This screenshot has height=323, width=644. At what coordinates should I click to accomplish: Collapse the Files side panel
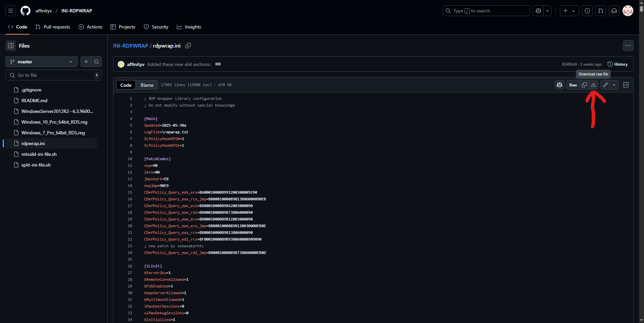11,46
